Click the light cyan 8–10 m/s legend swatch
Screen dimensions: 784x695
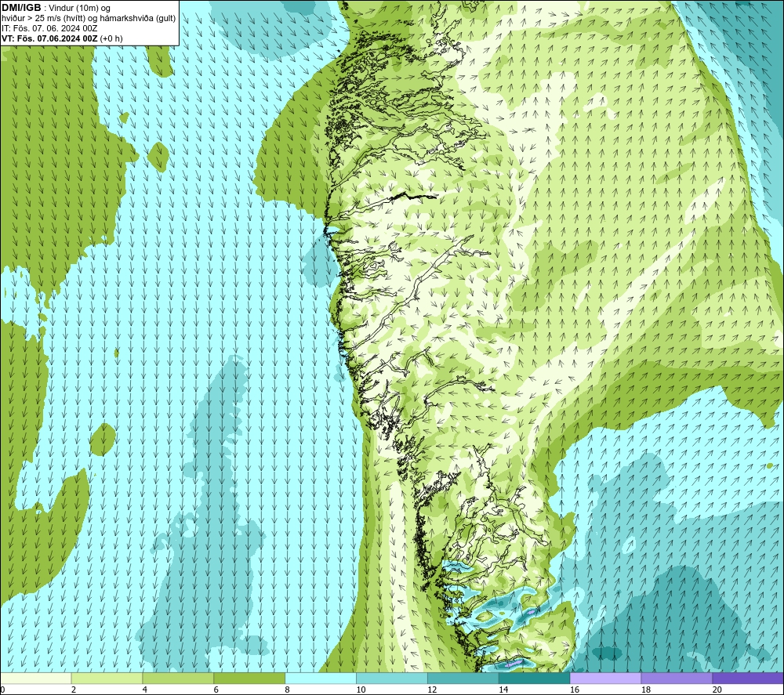[x=321, y=678]
